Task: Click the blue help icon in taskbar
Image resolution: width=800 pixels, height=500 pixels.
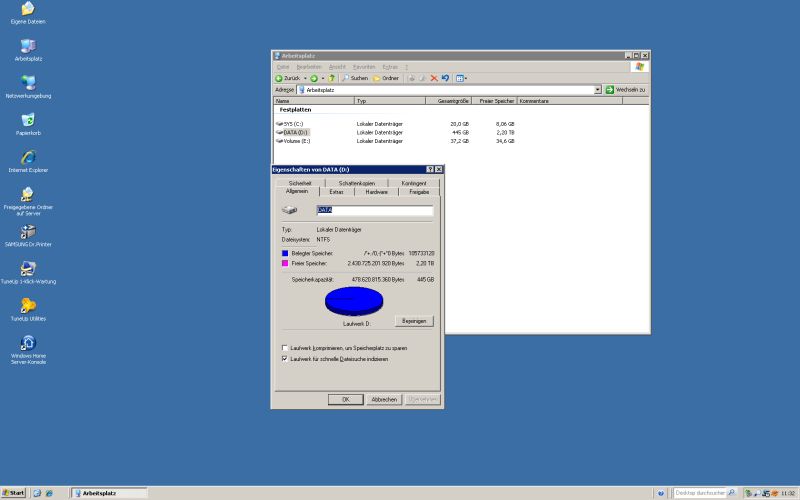Action: 661,493
